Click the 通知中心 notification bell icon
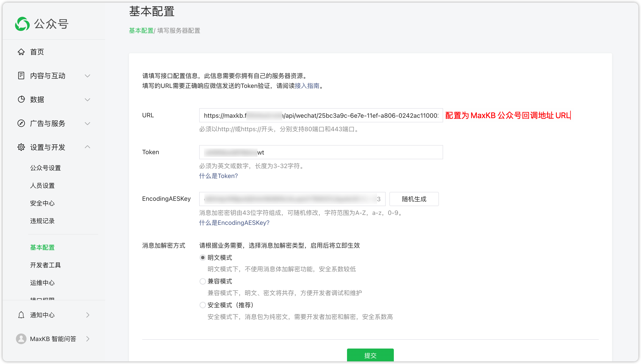Screen dimensions: 641x364 [21, 315]
